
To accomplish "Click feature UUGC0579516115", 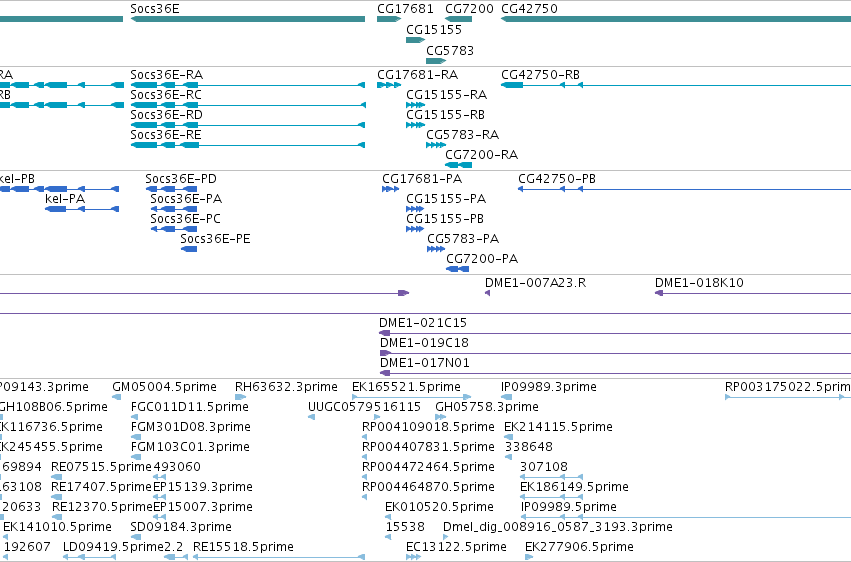I will [365, 407].
